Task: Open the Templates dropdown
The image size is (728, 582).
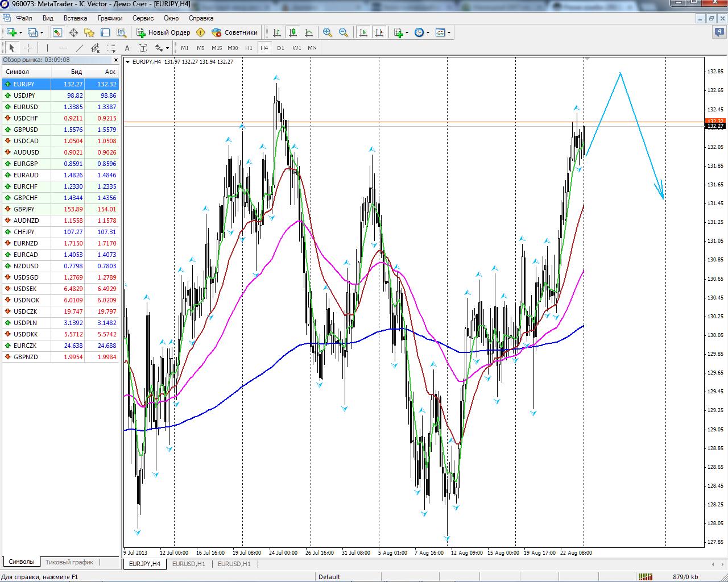Action: [x=442, y=32]
